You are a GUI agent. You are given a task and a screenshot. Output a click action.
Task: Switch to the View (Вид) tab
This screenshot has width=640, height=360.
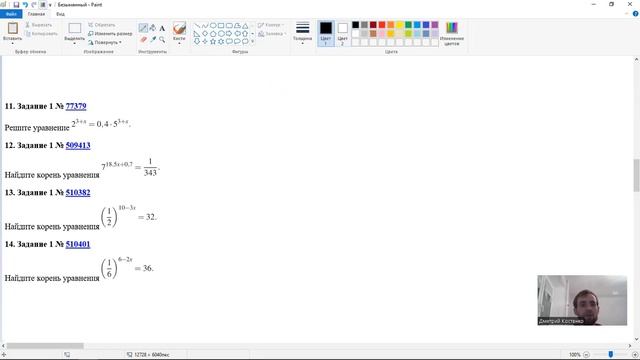pos(60,14)
